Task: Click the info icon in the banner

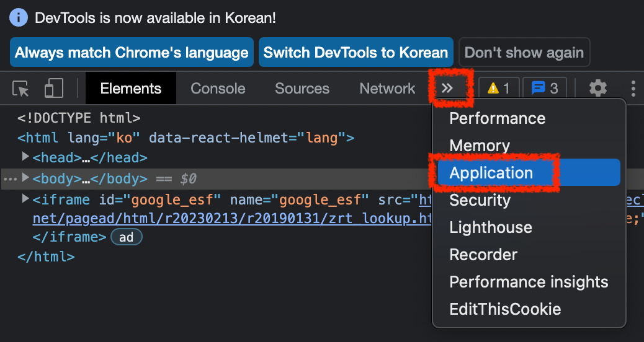Action: click(19, 17)
